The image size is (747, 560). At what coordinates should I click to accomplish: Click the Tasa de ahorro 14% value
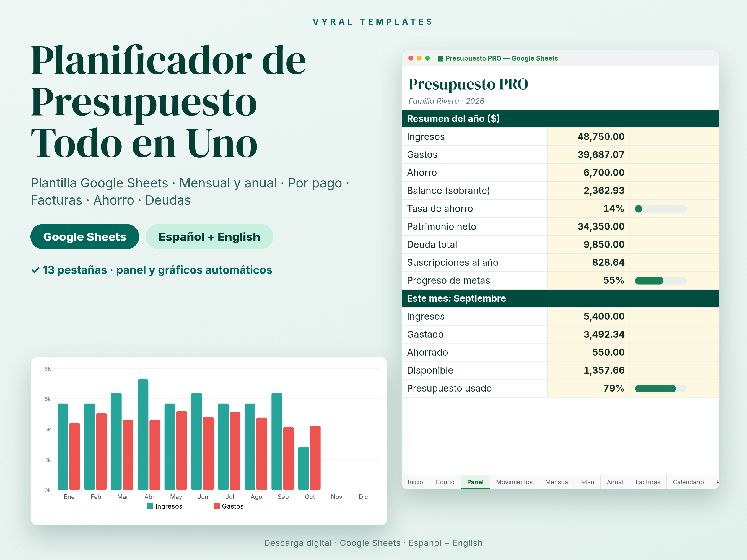coord(614,209)
